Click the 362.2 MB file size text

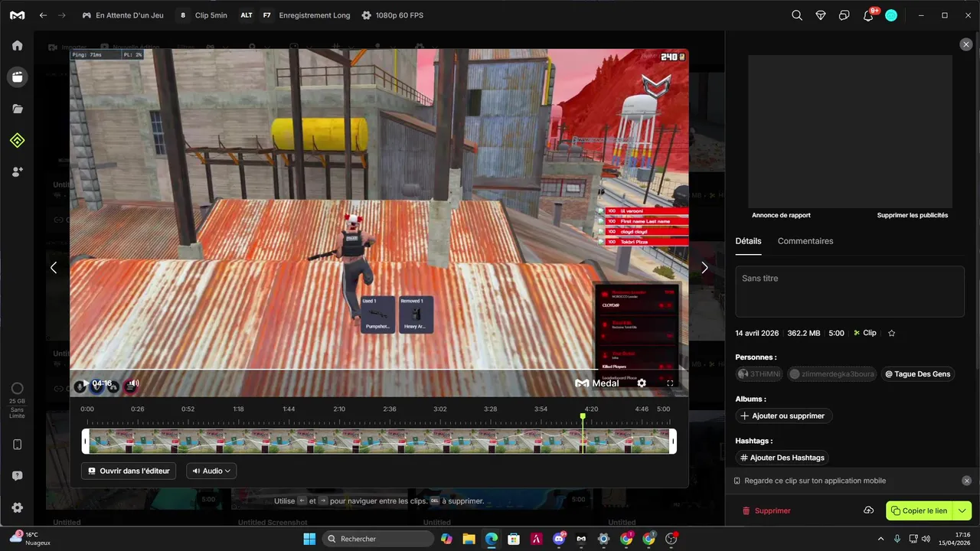coord(803,333)
